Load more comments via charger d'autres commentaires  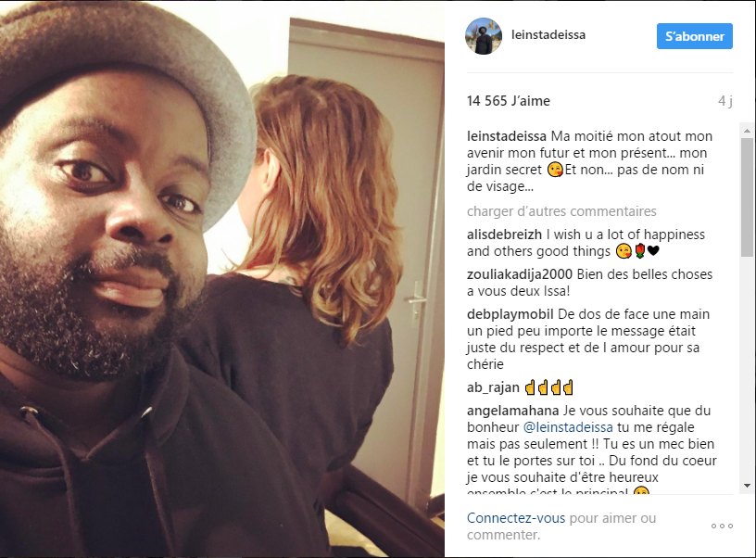[x=561, y=211]
